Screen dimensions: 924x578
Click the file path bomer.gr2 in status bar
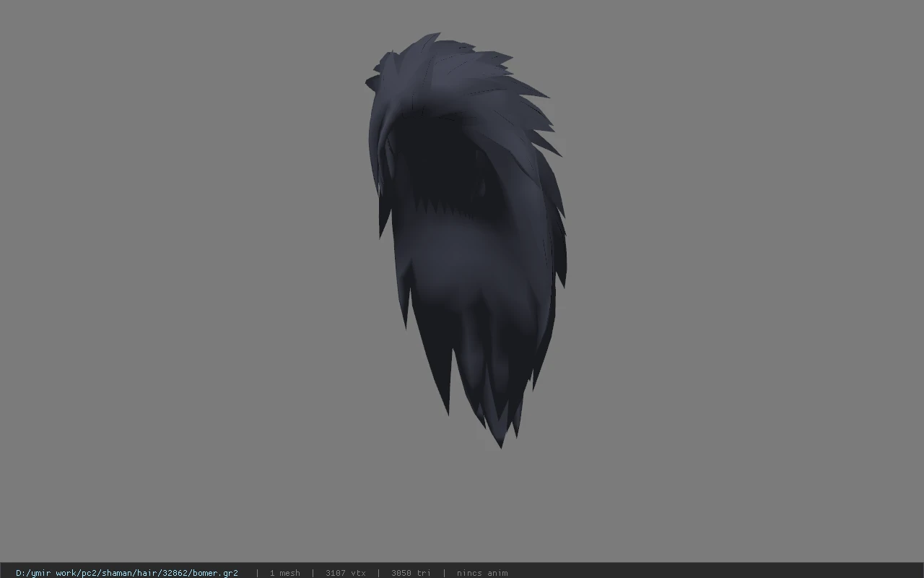(x=127, y=573)
